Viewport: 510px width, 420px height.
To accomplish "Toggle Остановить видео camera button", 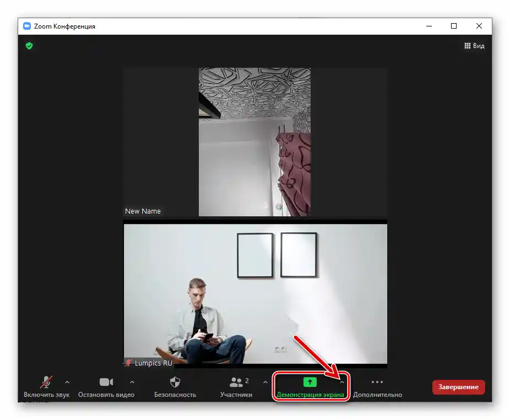I will point(106,387).
